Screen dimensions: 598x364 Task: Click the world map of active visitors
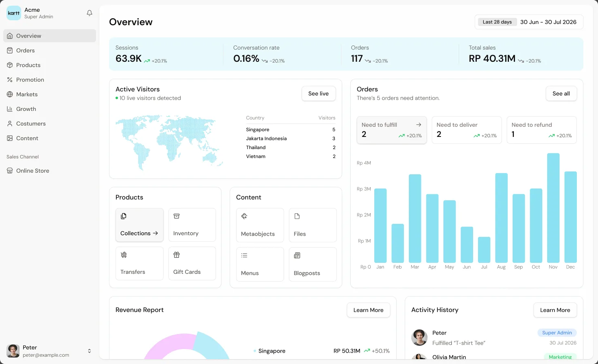click(x=169, y=142)
